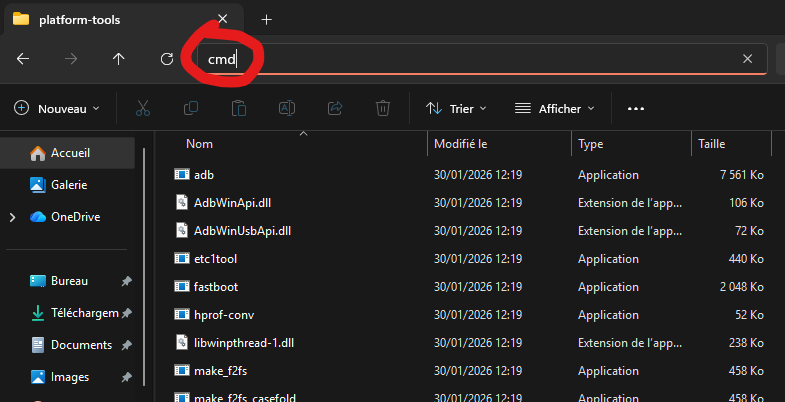Click the libwinpthread-1.dll file icon
This screenshot has height=402, width=785.
pyautogui.click(x=181, y=342)
